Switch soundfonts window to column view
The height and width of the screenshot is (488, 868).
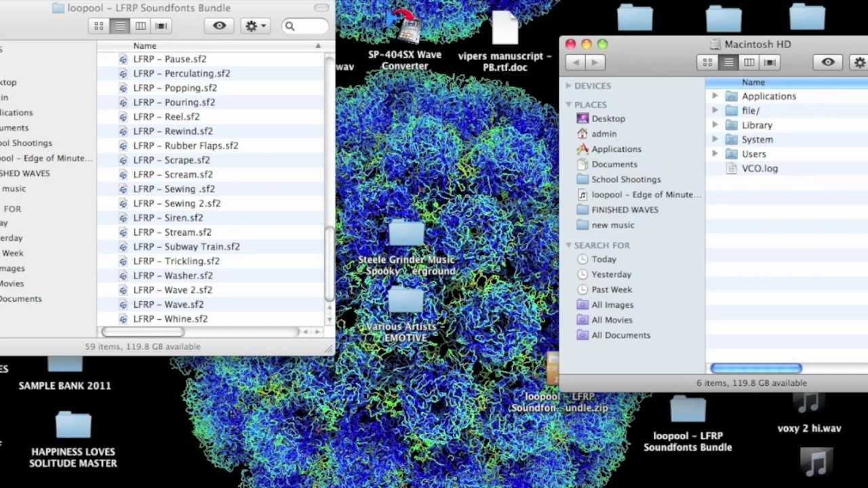click(x=140, y=26)
